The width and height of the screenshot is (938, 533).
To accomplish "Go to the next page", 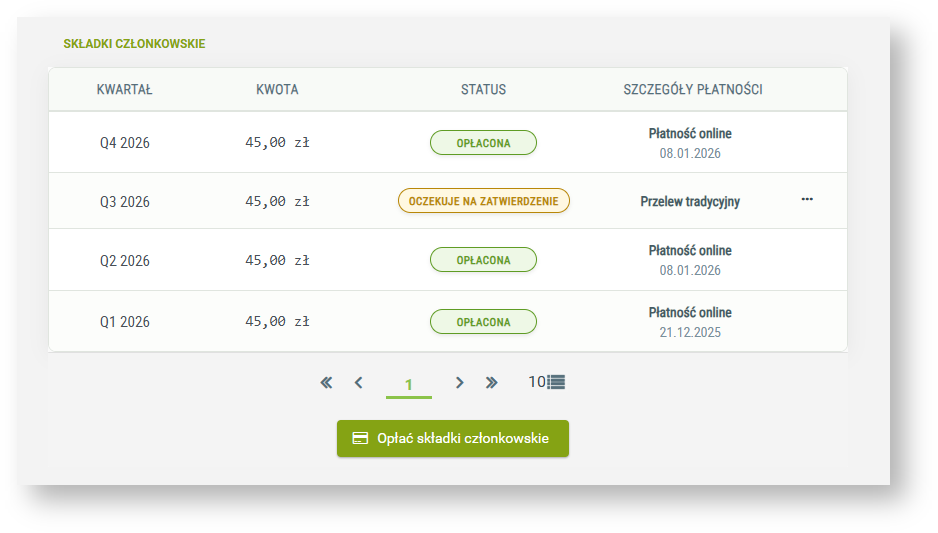I will (x=459, y=382).
